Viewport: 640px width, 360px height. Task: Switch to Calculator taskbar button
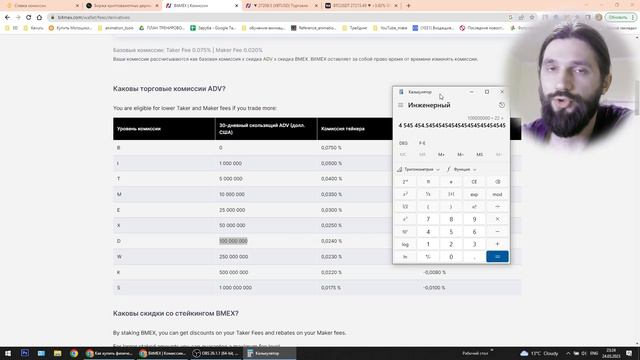pyautogui.click(x=269, y=353)
